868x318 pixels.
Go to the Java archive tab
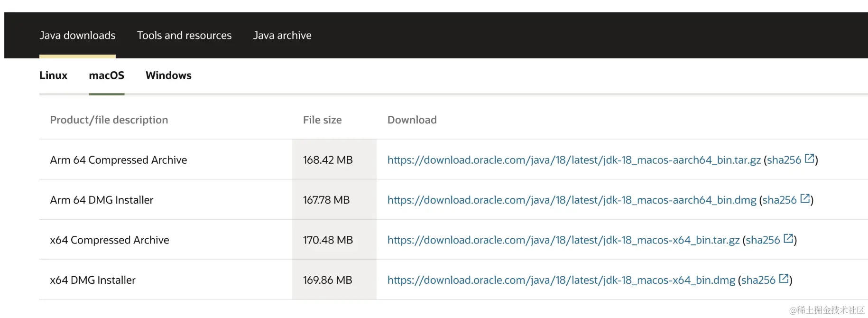click(282, 36)
